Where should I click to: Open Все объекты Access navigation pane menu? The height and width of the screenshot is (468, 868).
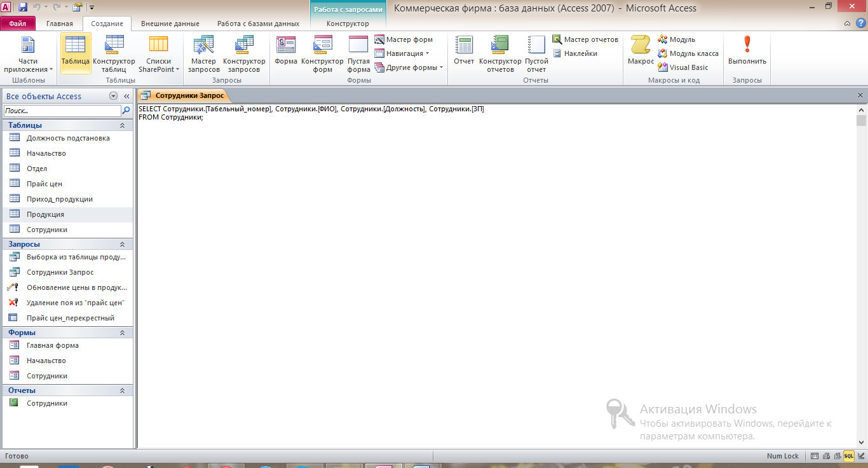(113, 96)
